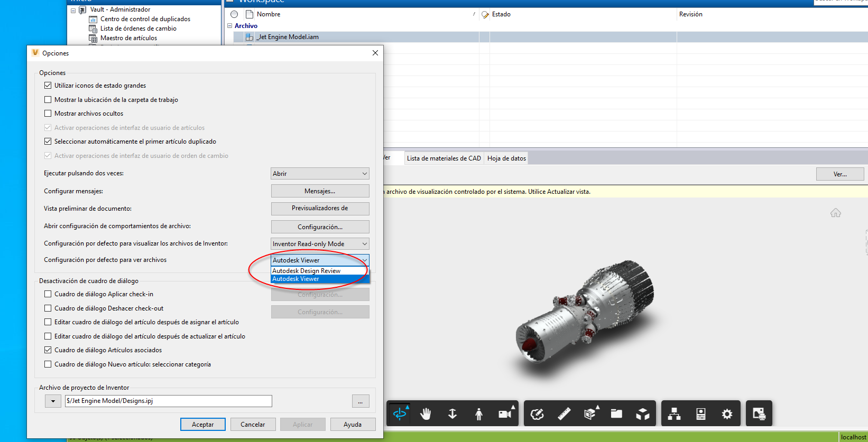Switch to Lista de materiales de CAD tab
The height and width of the screenshot is (442, 868).
444,158
